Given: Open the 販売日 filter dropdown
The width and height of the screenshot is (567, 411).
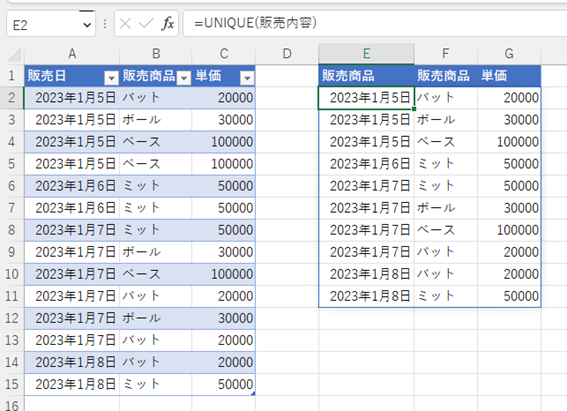Looking at the screenshot, I should point(111,77).
